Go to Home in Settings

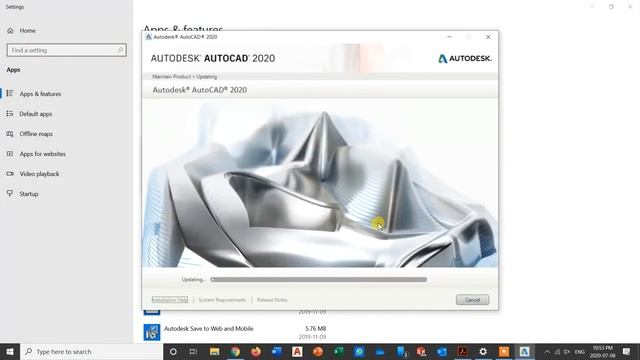click(27, 31)
